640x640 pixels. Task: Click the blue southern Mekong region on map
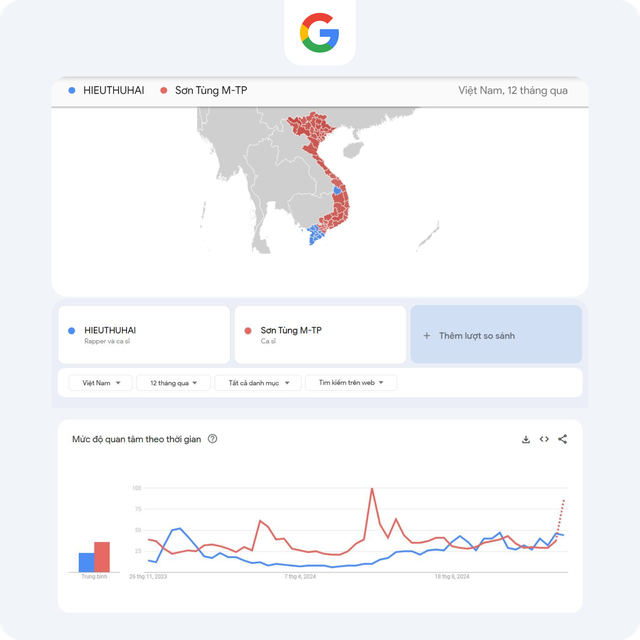pos(315,235)
